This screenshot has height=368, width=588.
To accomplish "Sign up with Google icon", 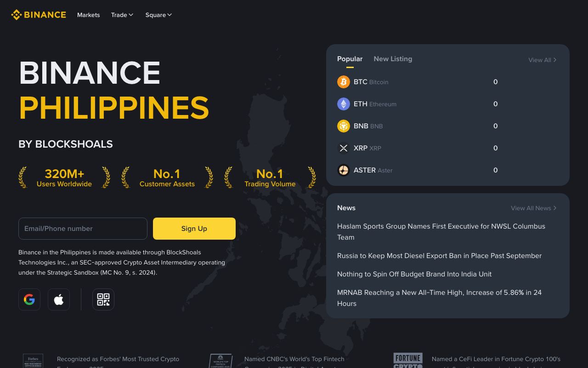I will 29,299.
